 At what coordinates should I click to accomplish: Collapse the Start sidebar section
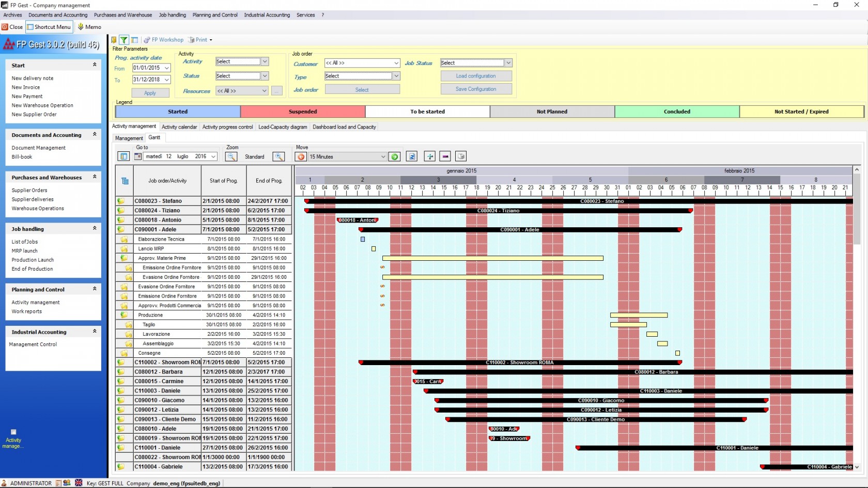tap(95, 65)
